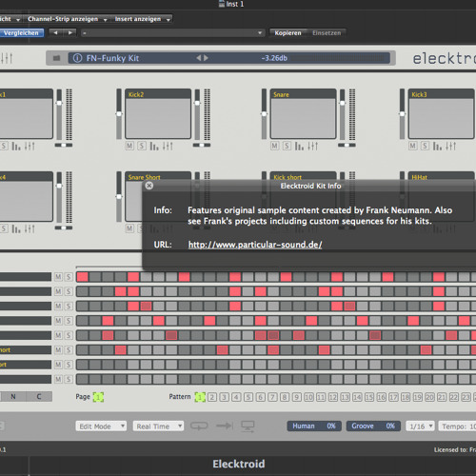Select pattern 5
The height and width of the screenshot is (476, 476).
click(x=248, y=397)
